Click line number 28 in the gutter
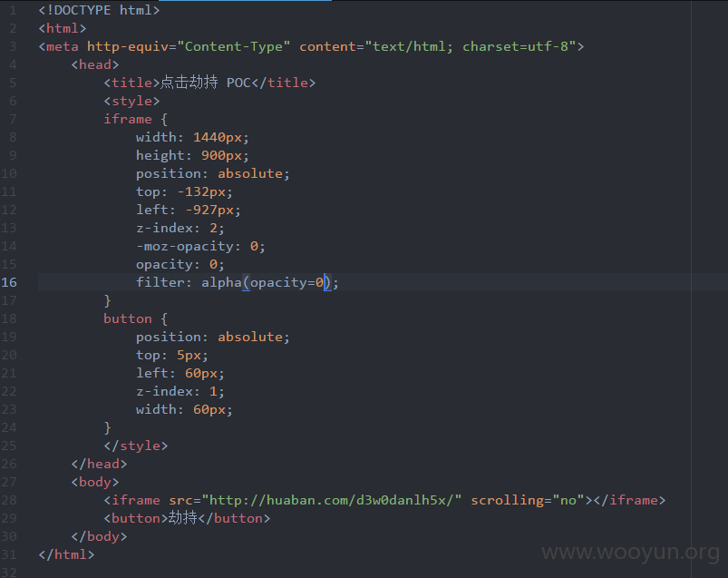 click(x=9, y=500)
